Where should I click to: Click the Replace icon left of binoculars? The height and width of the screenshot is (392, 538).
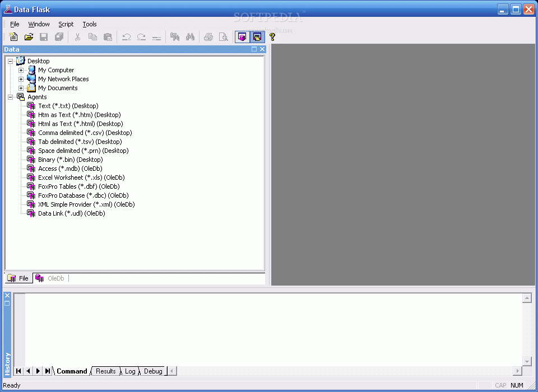[175, 37]
